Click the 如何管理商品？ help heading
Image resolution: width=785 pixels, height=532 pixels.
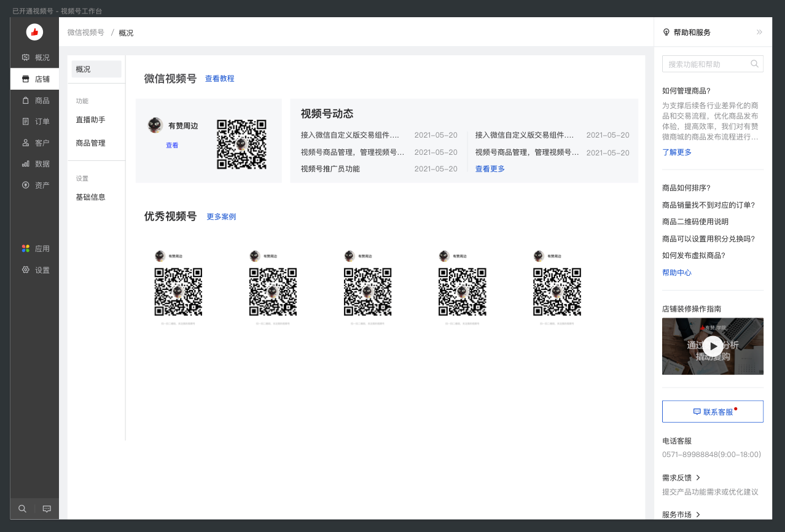pyautogui.click(x=686, y=91)
